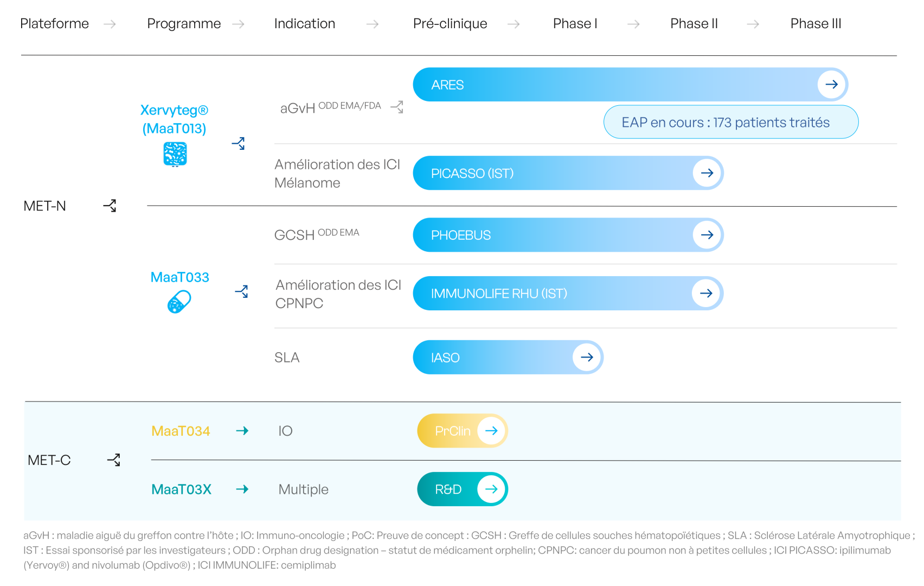This screenshot has width=924, height=586.
Task: Expand the MET-N platform branch arrow
Action: click(110, 206)
